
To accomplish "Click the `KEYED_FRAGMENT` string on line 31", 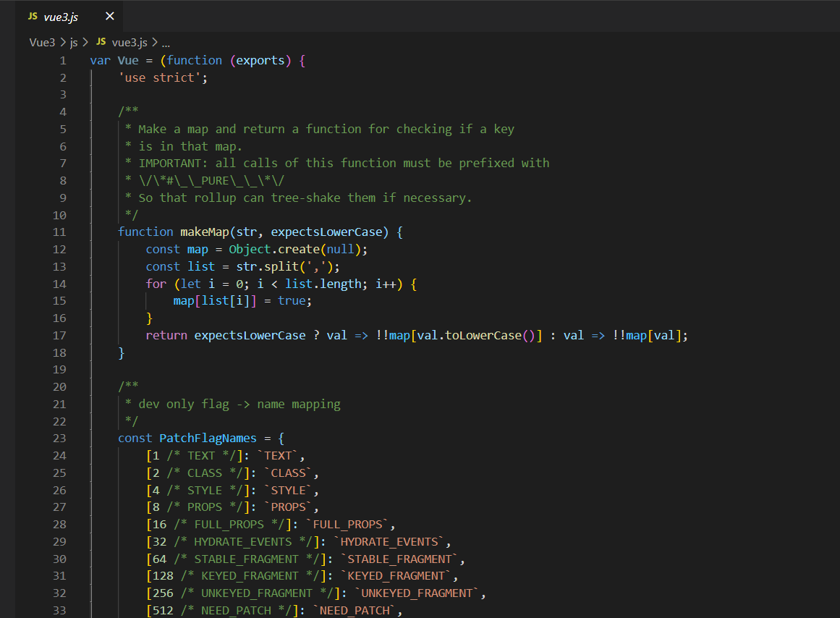I will coord(396,575).
